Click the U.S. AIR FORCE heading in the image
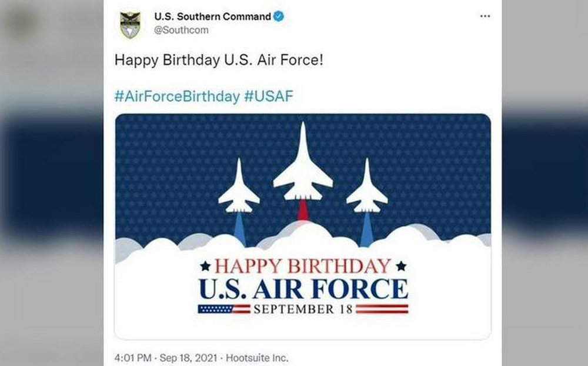The width and height of the screenshot is (588, 366). pyautogui.click(x=303, y=288)
